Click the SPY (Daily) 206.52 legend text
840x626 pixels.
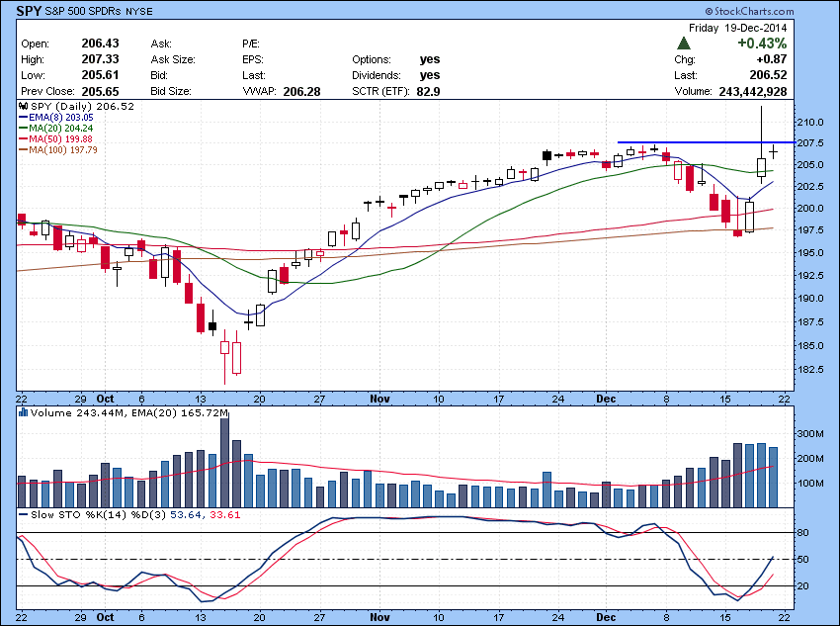[x=82, y=106]
